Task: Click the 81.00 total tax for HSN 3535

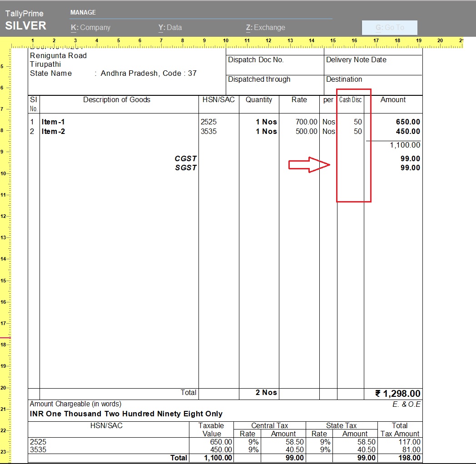Action: point(411,450)
